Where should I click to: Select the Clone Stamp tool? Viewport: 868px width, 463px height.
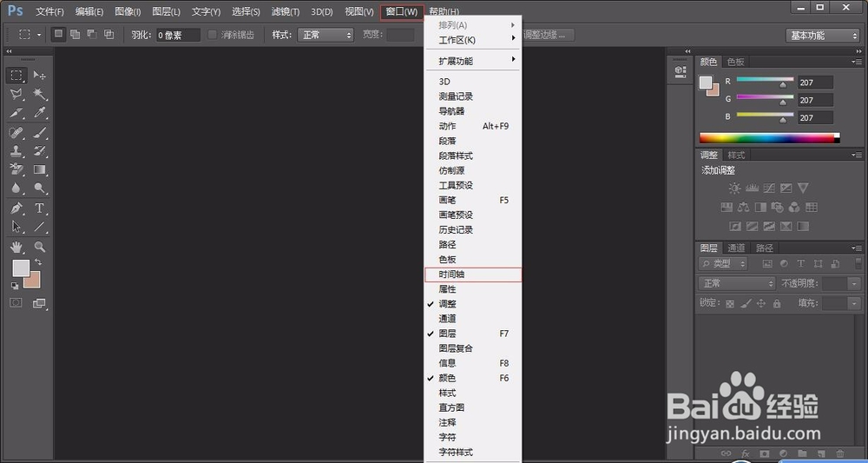click(16, 151)
